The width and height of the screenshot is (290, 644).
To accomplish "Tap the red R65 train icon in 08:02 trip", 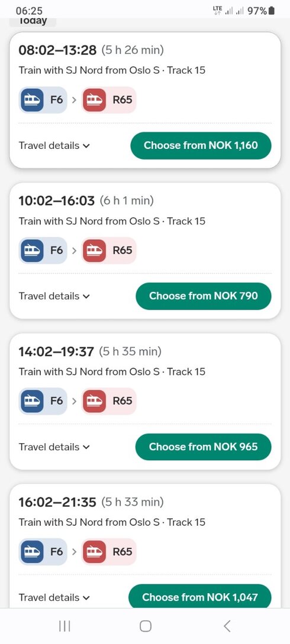I will pos(94,100).
